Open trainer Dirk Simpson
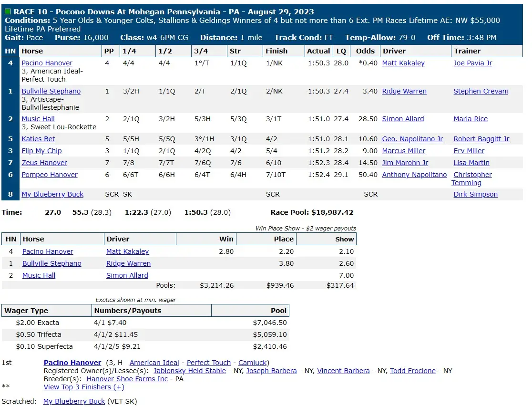The height and width of the screenshot is (407, 532). [x=475, y=194]
